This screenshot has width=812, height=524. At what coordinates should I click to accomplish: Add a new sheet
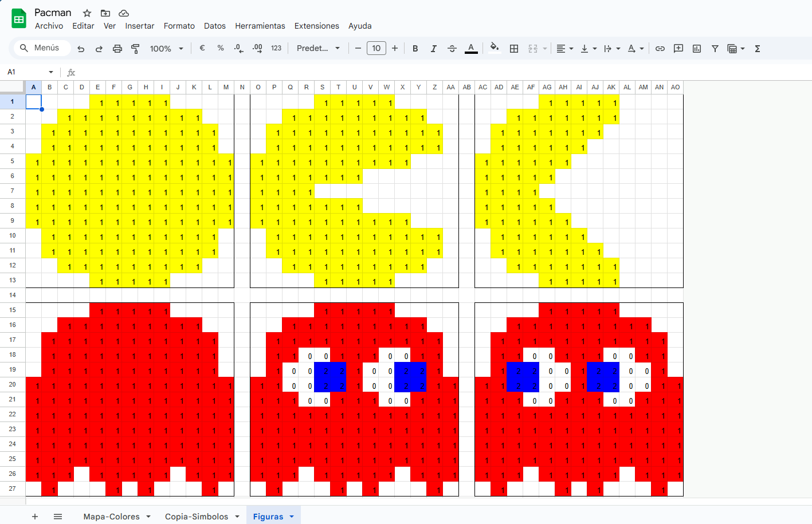[x=35, y=517]
